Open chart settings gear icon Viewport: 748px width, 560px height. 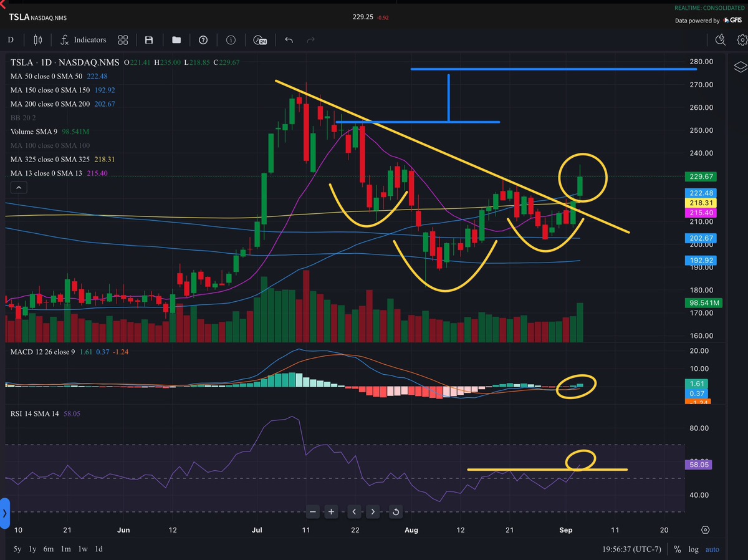click(742, 40)
